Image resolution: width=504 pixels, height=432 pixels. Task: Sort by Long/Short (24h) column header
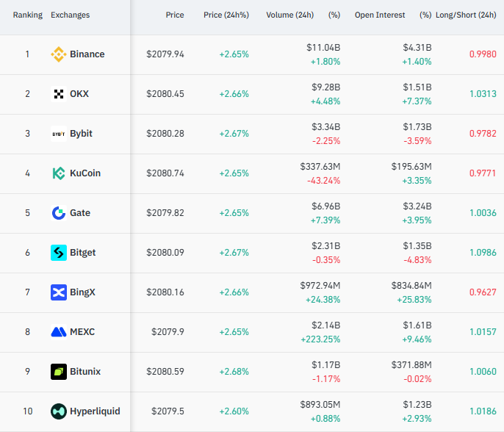click(466, 15)
